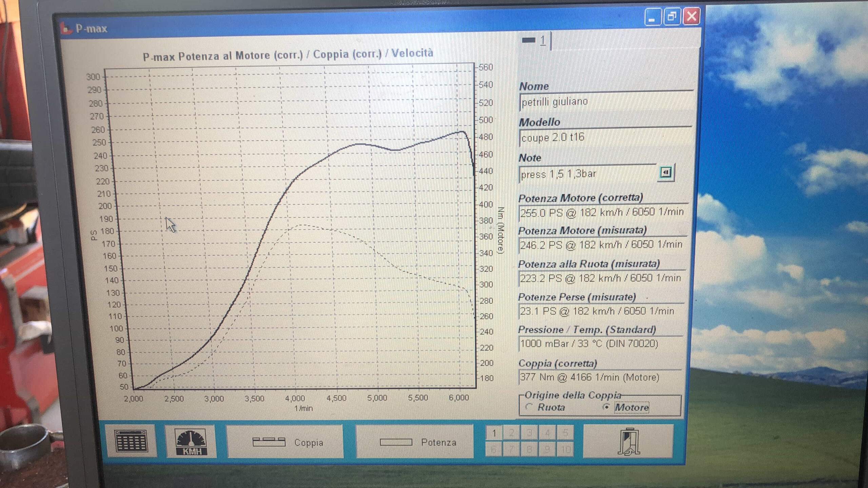
Task: Click the Nome field petrilli giuliano
Action: coord(606,101)
